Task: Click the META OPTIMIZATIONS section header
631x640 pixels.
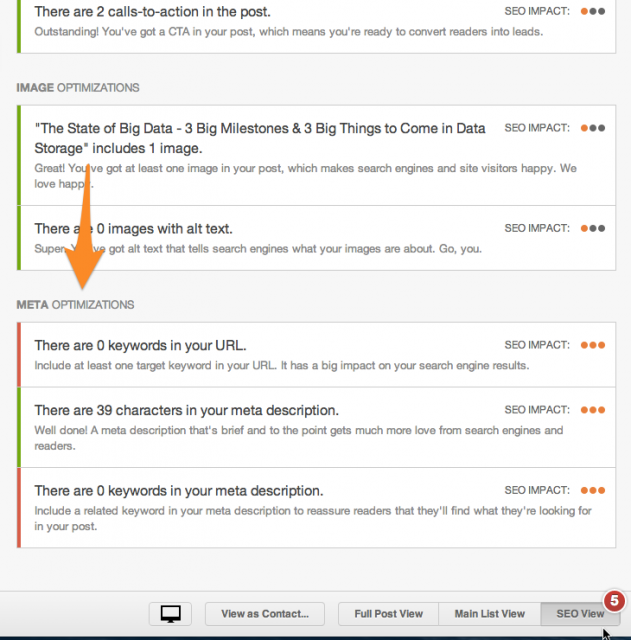Action: [75, 305]
